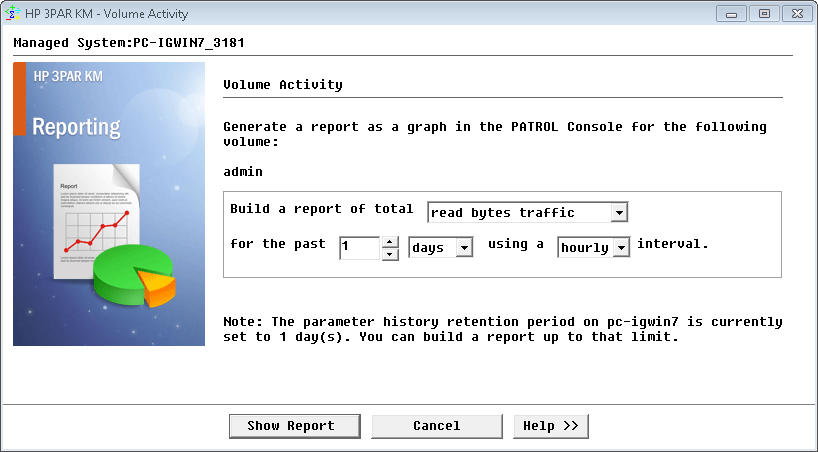818x452 pixels.
Task: Select the 'admin' volume name text
Action: [x=243, y=172]
